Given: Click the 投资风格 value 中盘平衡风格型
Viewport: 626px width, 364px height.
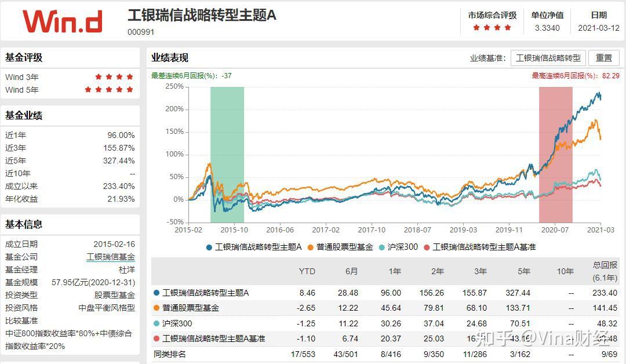Looking at the screenshot, I should (x=107, y=308).
